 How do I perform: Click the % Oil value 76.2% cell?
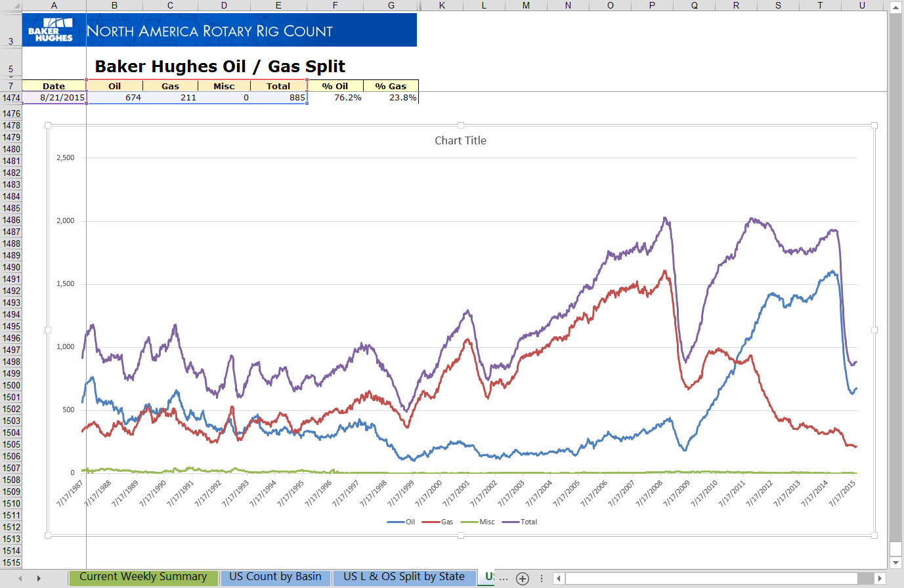pos(335,98)
